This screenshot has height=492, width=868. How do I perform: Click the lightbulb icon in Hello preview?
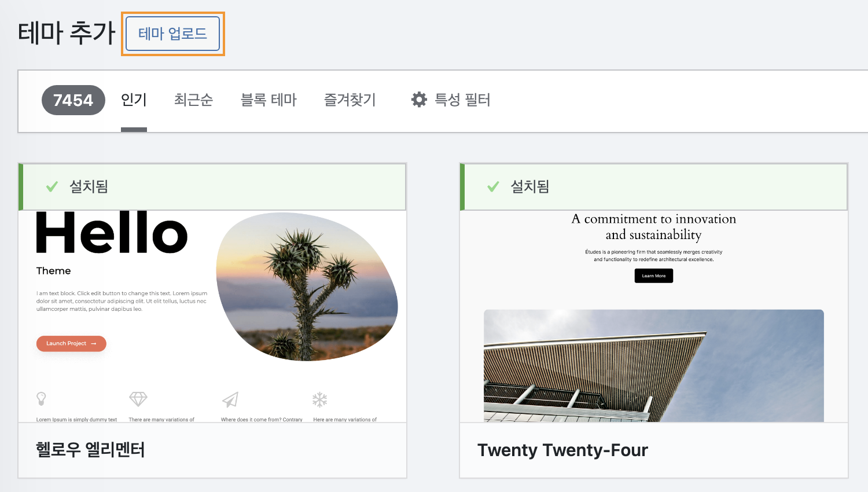tap(41, 399)
